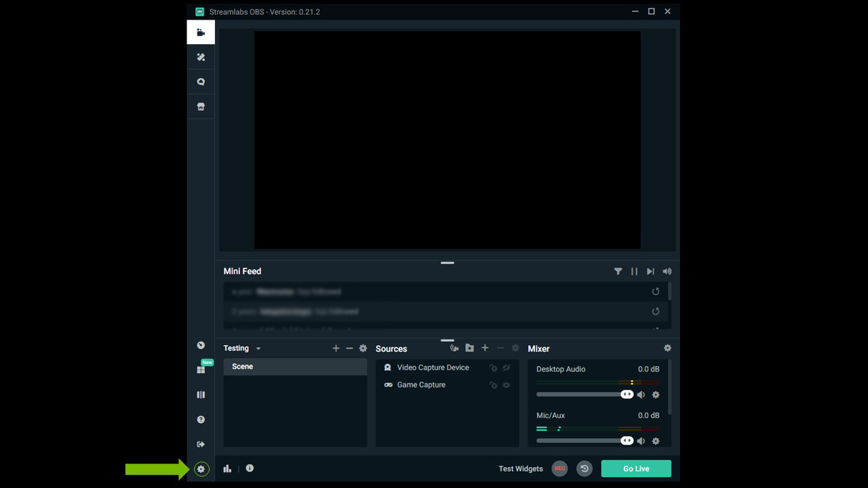Click the Test Widgets link
The height and width of the screenshot is (488, 868).
(x=520, y=468)
